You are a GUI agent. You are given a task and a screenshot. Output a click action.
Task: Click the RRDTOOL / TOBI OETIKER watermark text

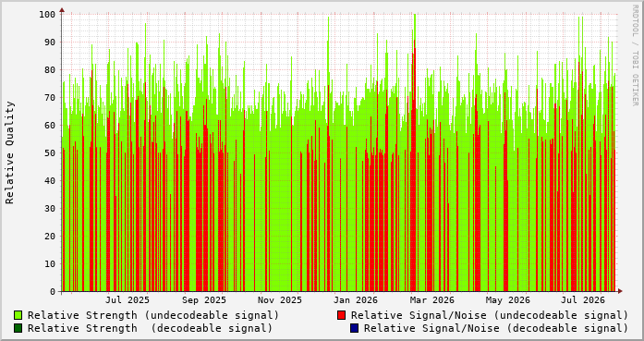coord(635,55)
